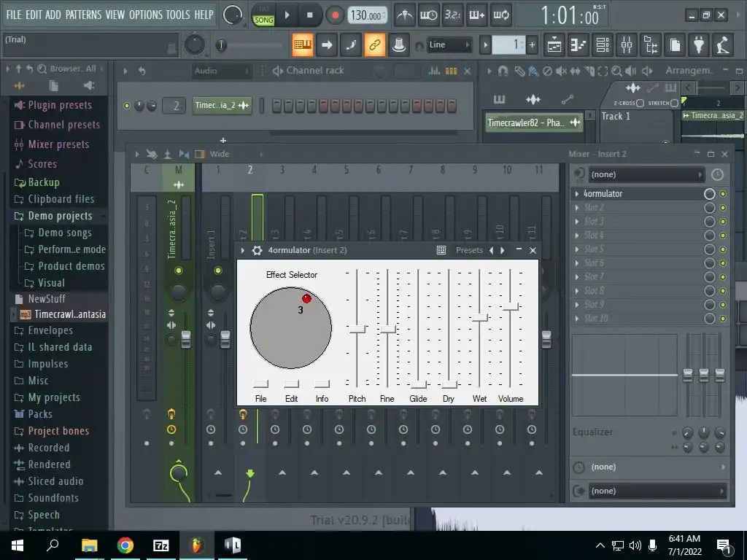Toggle Master track mute LED
747x560 pixels.
[179, 271]
